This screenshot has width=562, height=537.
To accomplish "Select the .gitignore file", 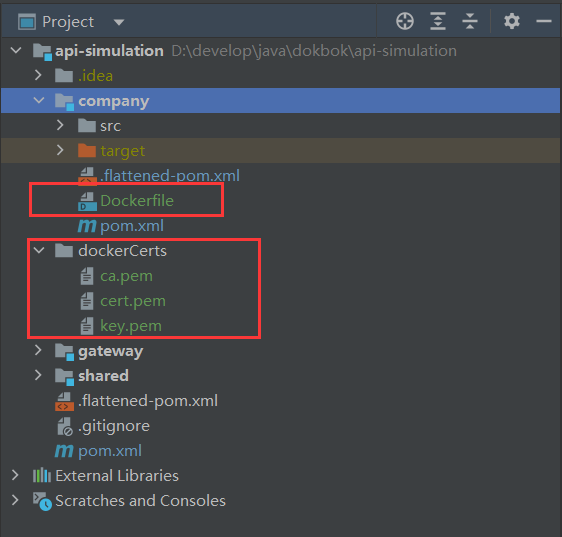I will tap(114, 426).
